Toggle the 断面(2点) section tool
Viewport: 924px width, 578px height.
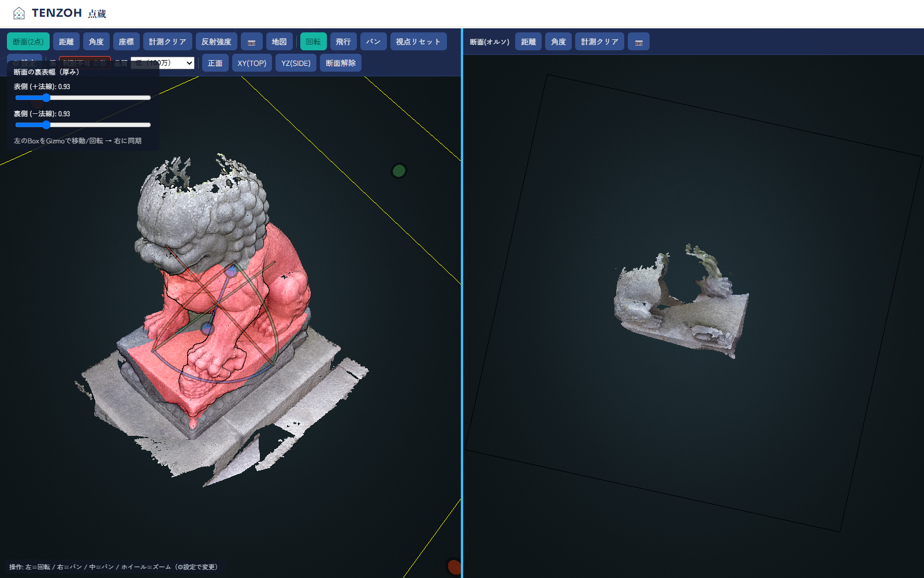click(x=28, y=42)
